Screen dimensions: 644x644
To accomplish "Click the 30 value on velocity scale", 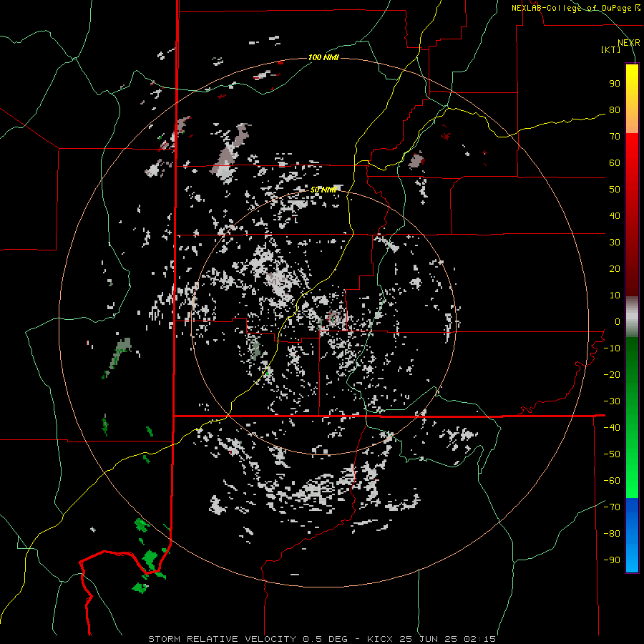I will (615, 243).
